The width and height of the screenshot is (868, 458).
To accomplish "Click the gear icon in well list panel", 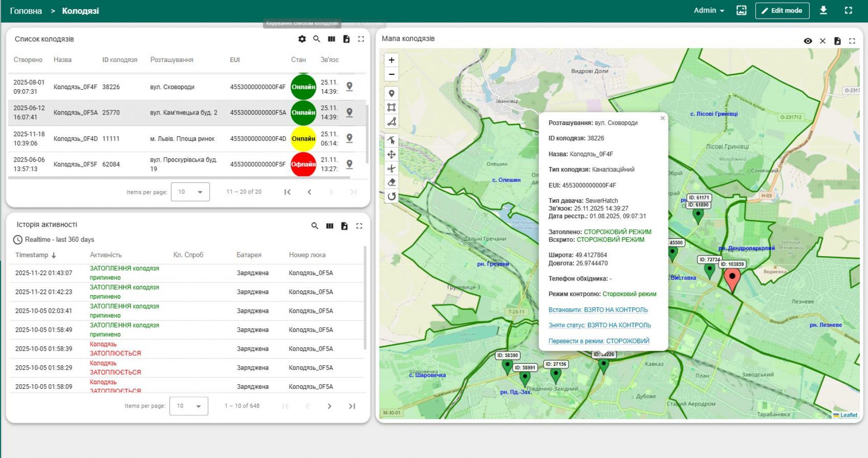I will [x=302, y=39].
